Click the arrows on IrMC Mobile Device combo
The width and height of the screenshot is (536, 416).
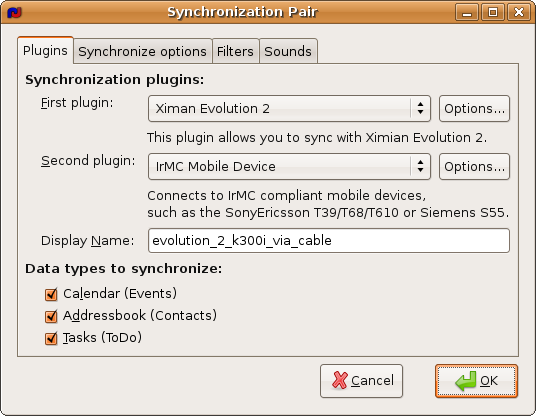[420, 167]
